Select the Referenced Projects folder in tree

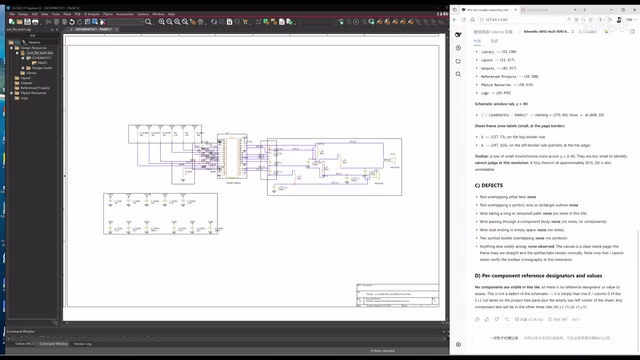click(32, 88)
